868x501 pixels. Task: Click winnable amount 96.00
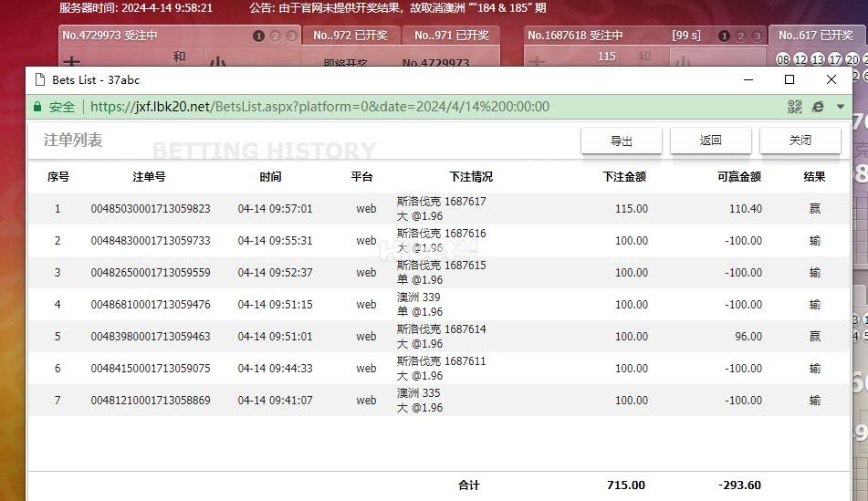tap(748, 337)
